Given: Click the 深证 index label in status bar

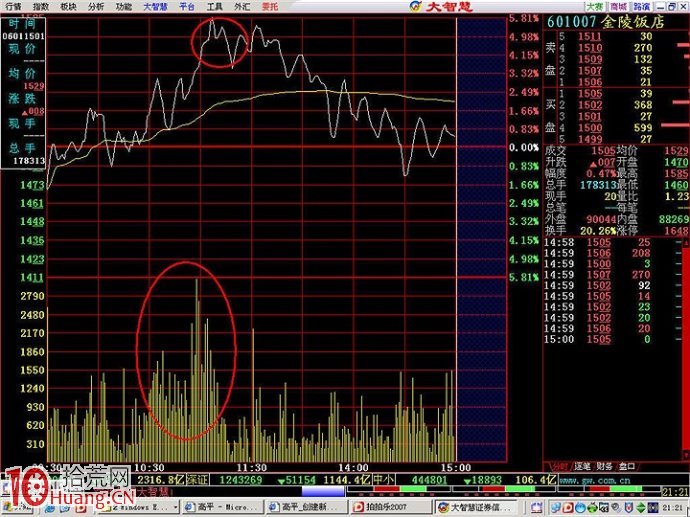Looking at the screenshot, I should 197,480.
